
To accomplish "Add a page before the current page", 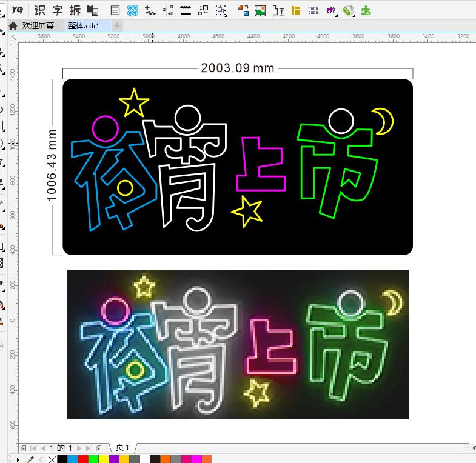I will pyautogui.click(x=24, y=448).
